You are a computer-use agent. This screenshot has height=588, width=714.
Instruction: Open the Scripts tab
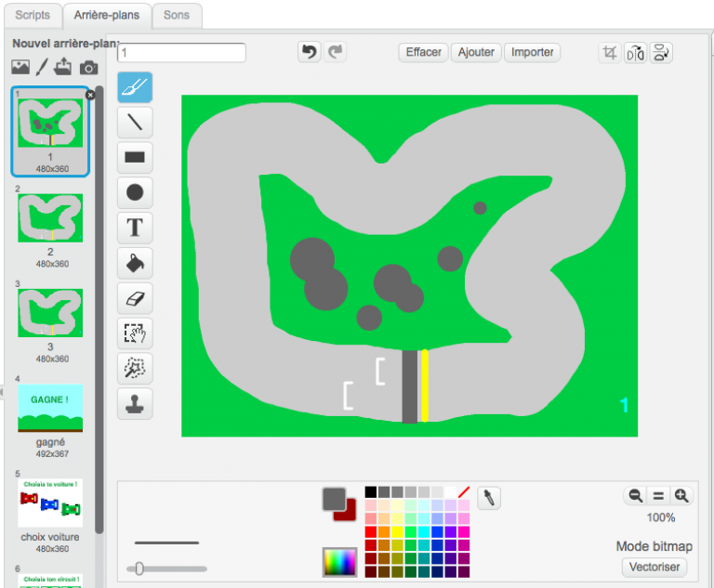pyautogui.click(x=33, y=15)
